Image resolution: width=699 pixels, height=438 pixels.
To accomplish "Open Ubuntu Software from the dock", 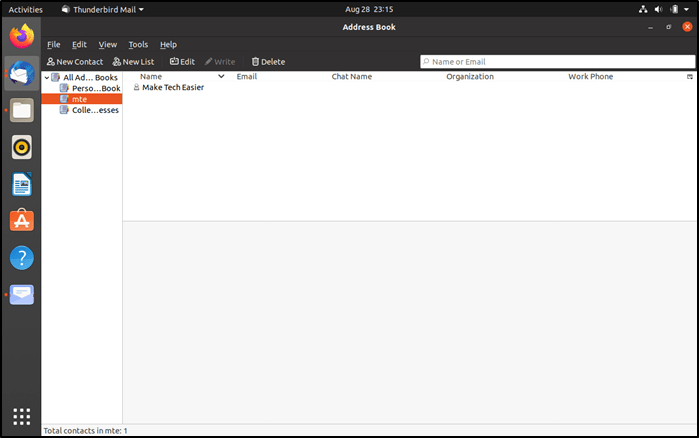I will coord(22,221).
